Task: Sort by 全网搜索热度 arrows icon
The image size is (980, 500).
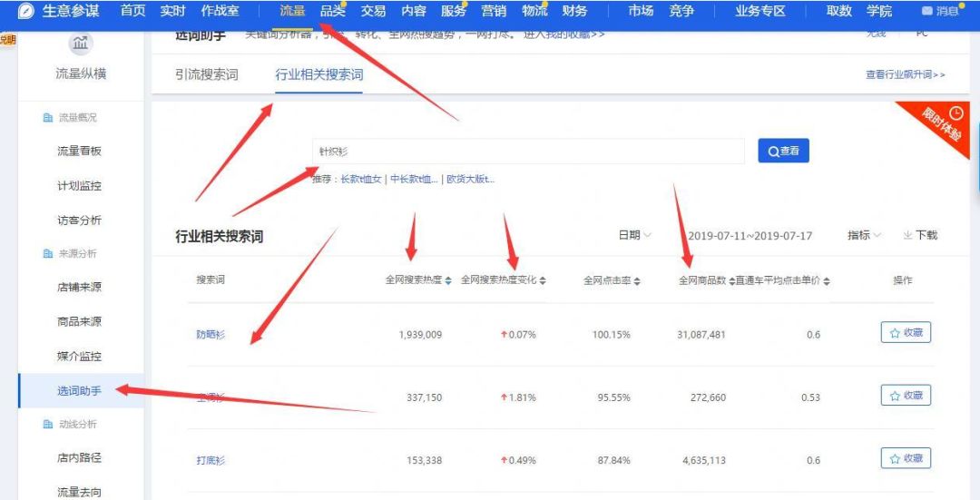Action: tap(448, 281)
